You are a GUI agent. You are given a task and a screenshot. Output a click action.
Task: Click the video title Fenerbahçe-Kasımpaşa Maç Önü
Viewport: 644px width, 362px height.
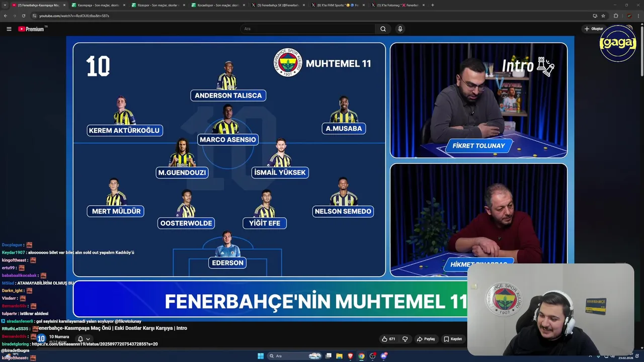[113, 328]
